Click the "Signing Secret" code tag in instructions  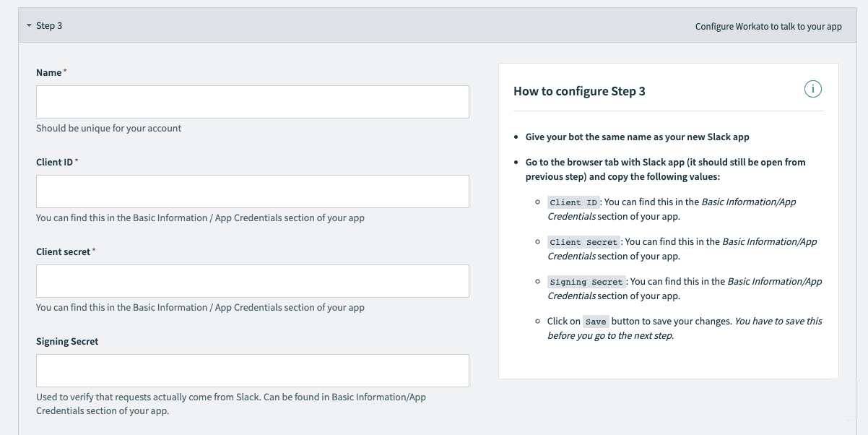(x=586, y=283)
